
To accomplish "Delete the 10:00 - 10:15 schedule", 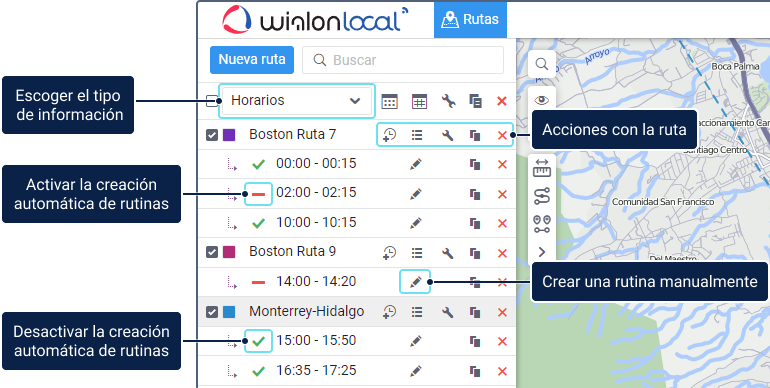I will coord(502,223).
